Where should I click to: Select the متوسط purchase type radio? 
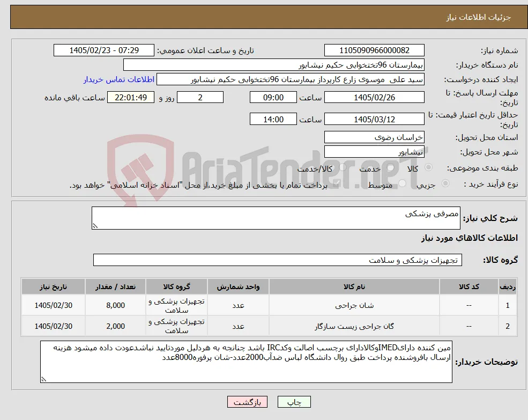click(402, 183)
